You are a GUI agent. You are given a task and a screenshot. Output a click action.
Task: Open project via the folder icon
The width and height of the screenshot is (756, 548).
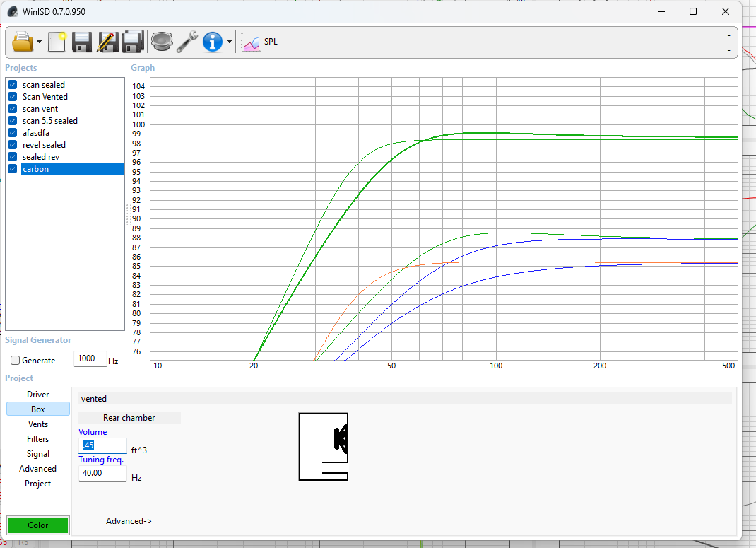22,42
